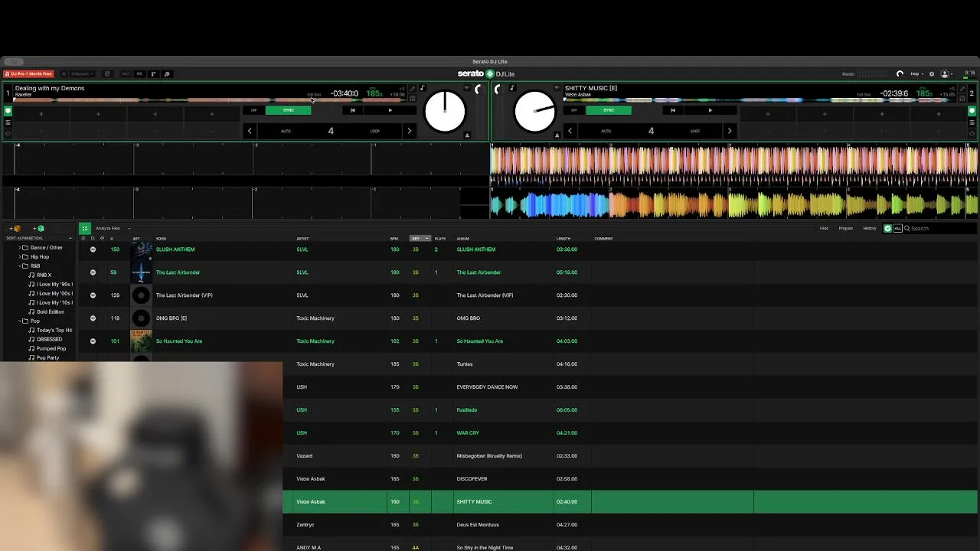Toggle the green library view icon
Screen dimensions: 980x551
point(85,228)
